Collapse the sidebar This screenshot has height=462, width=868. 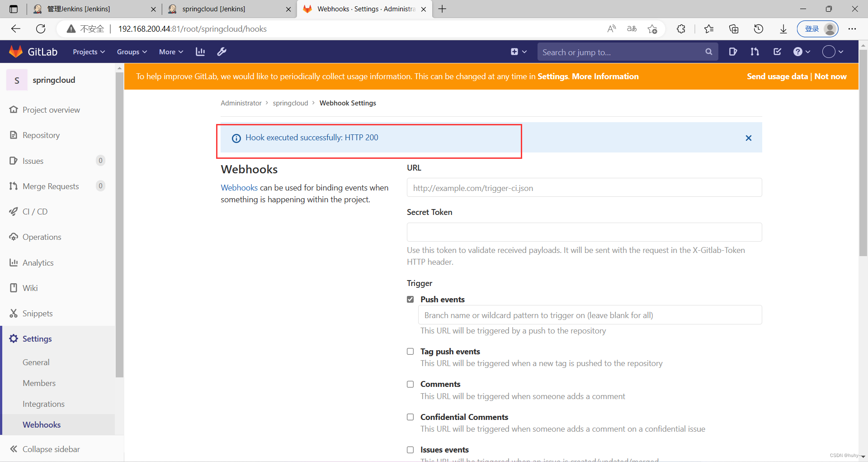click(x=45, y=449)
